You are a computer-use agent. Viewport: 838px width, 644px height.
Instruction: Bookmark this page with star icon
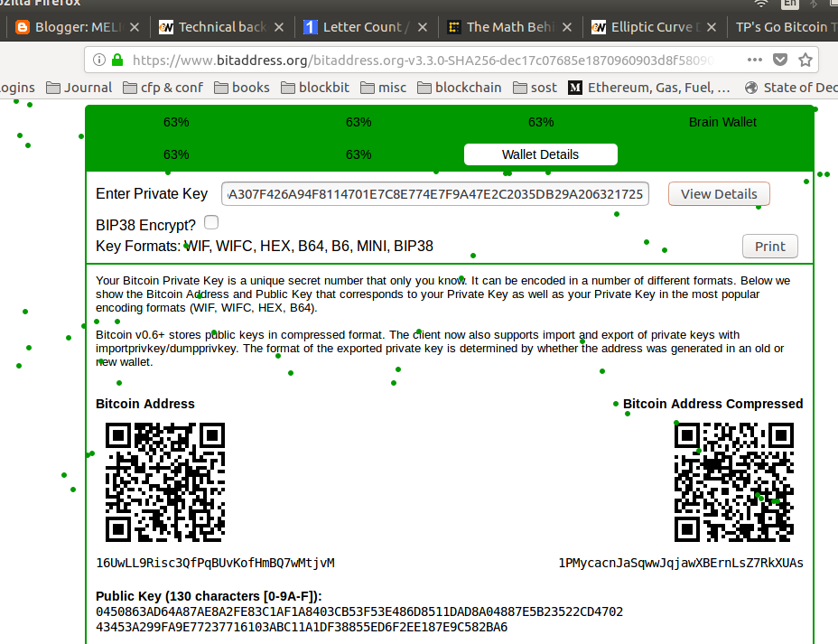pos(805,60)
